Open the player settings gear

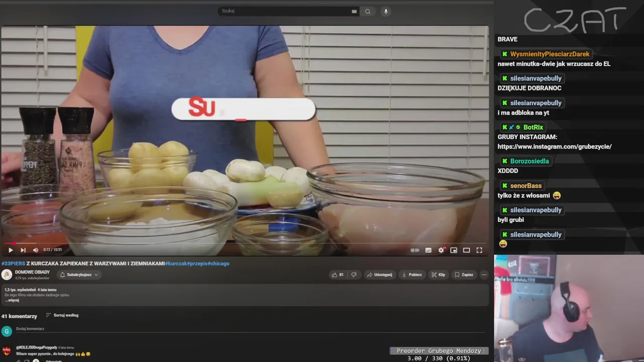pyautogui.click(x=441, y=250)
